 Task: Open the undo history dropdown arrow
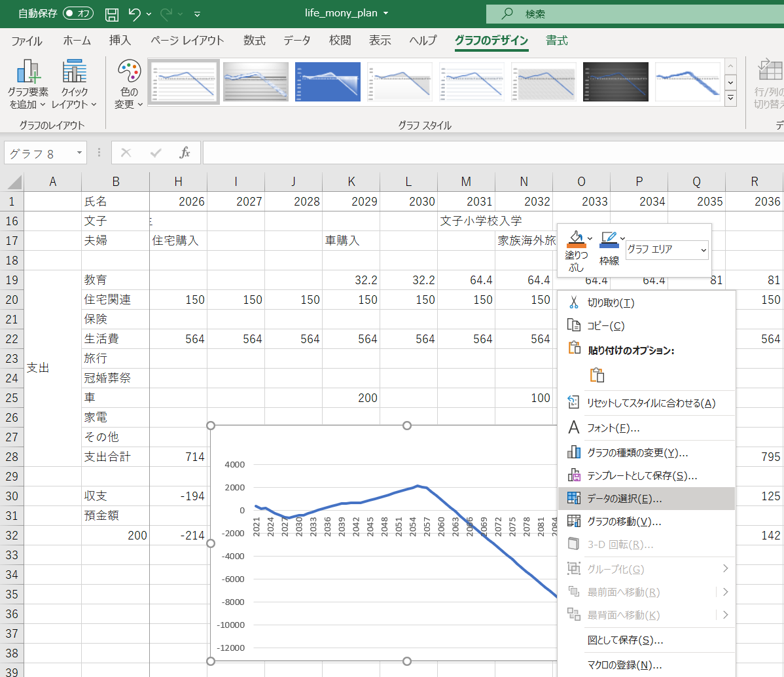coord(149,14)
